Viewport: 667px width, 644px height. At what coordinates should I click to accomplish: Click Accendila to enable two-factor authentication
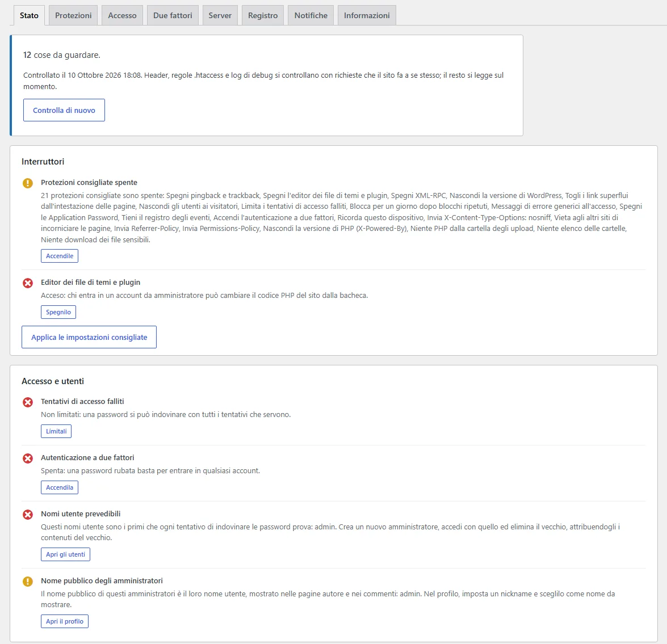[60, 487]
